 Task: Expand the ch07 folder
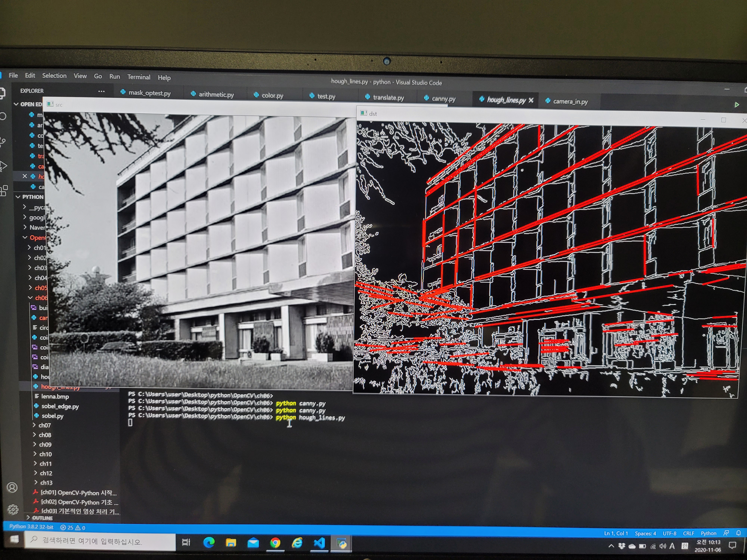pyautogui.click(x=45, y=425)
